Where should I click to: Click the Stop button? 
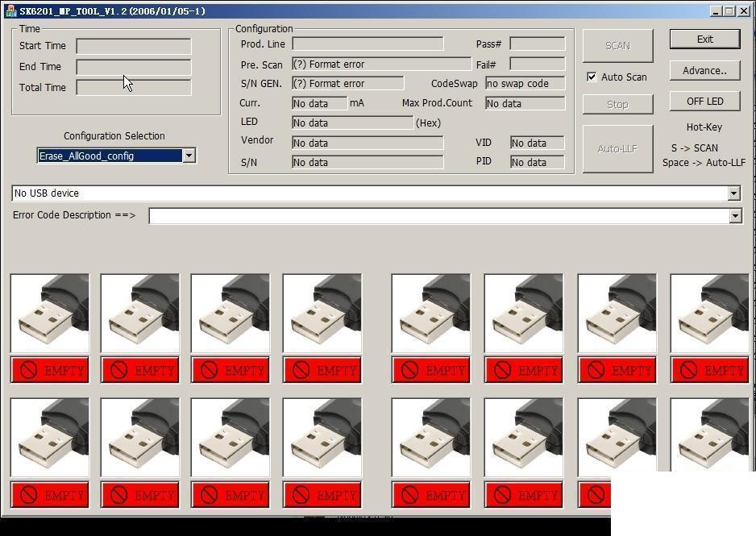coord(617,104)
